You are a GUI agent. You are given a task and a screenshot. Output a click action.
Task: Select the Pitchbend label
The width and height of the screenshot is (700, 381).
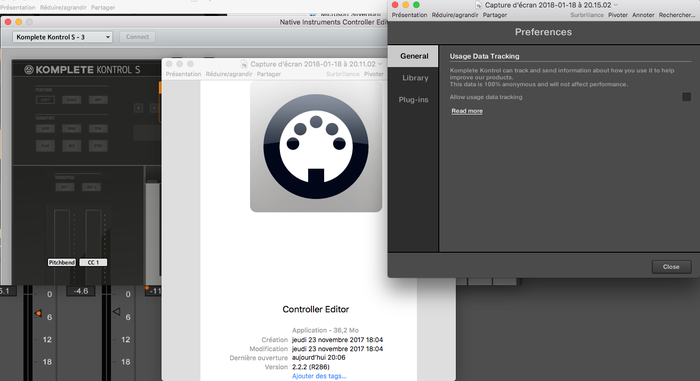point(62,262)
